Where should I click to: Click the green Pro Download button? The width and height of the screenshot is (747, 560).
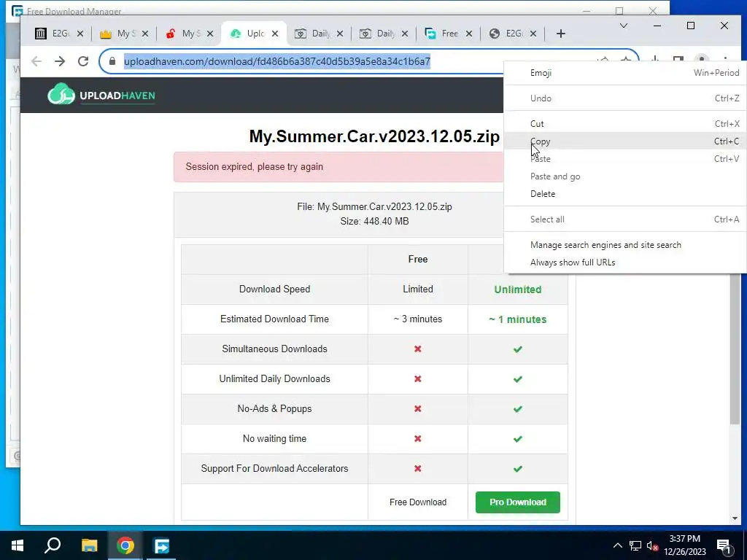pos(518,502)
